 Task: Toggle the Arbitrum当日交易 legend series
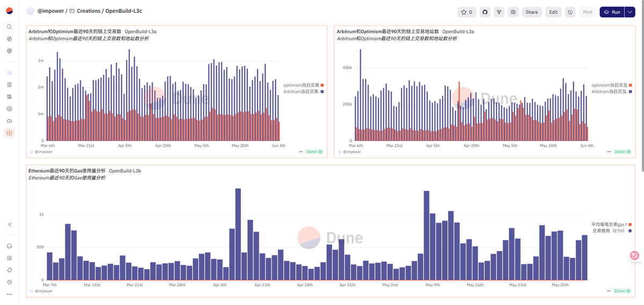303,92
